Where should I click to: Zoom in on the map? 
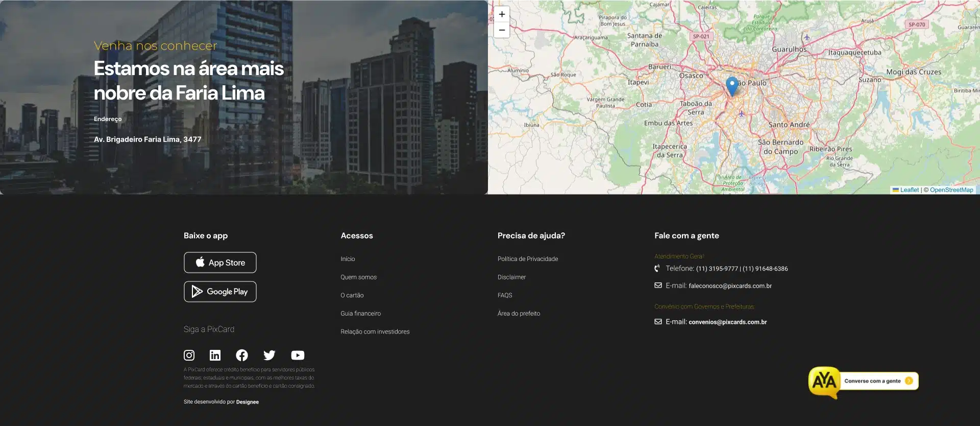[502, 14]
